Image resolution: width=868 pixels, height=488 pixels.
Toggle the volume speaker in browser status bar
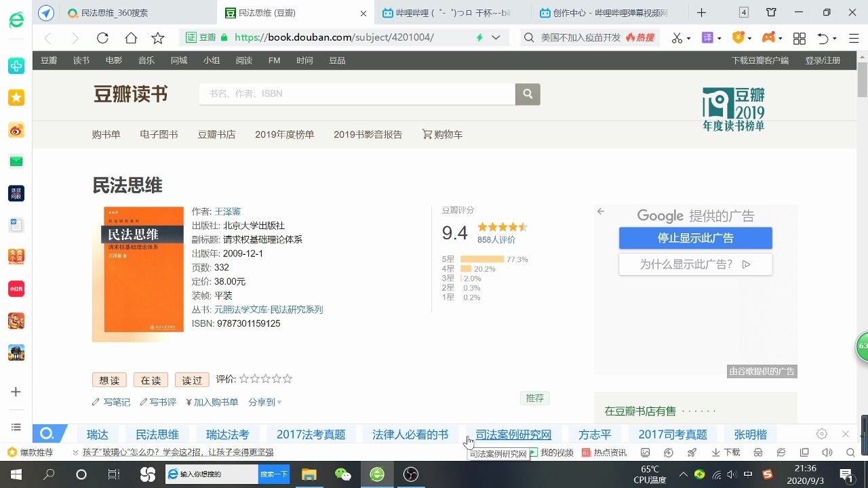827,452
